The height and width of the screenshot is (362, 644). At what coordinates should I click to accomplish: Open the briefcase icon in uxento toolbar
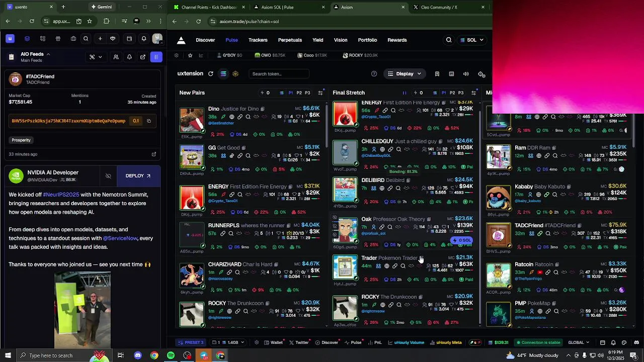click(x=73, y=39)
